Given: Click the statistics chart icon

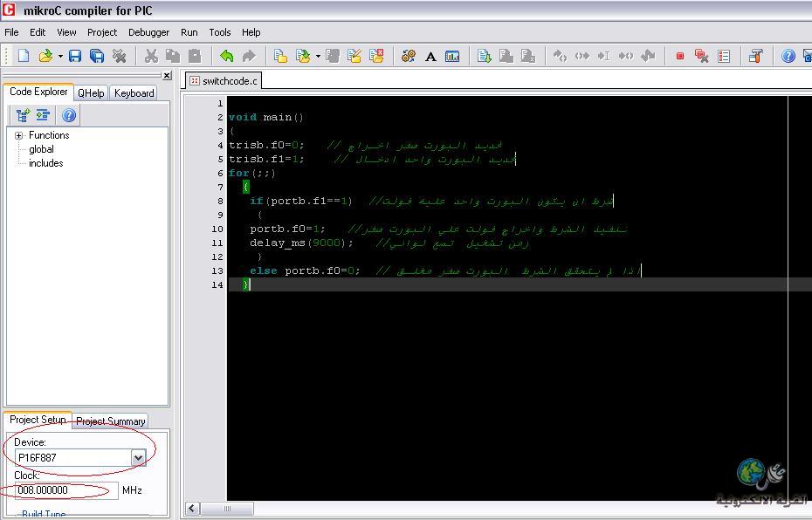Looking at the screenshot, I should (452, 56).
